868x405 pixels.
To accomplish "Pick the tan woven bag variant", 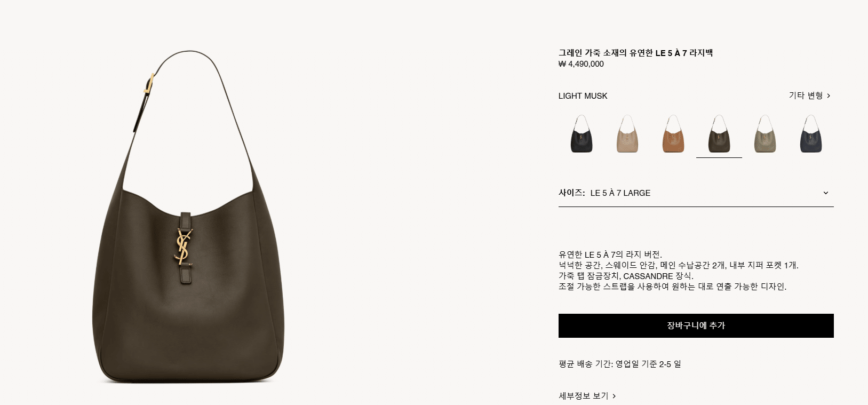I will pyautogui.click(x=673, y=134).
